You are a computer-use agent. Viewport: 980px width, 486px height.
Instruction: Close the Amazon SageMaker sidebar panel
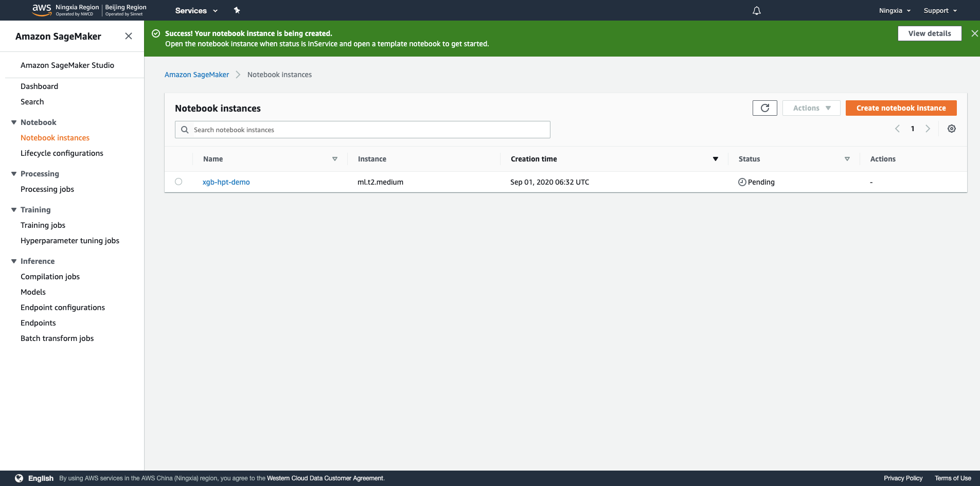click(x=129, y=36)
